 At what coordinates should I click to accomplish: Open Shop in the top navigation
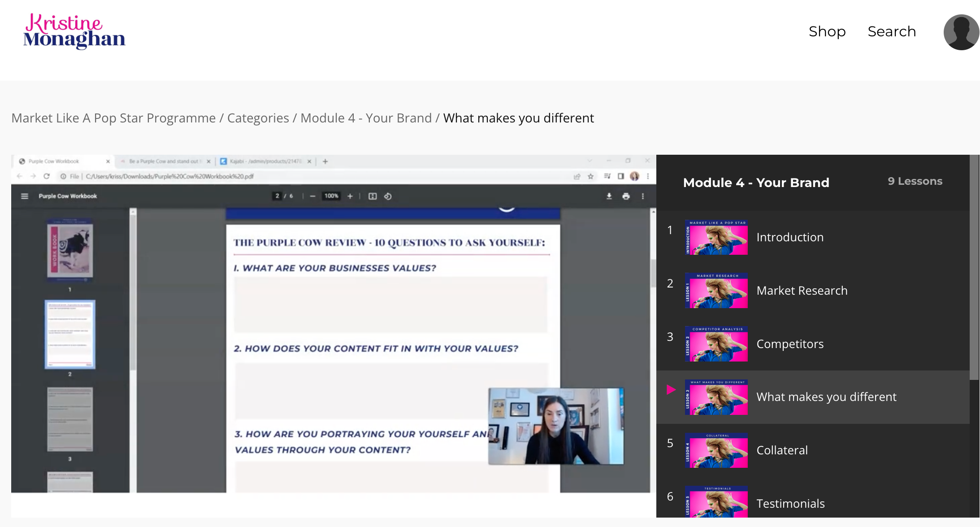coord(827,31)
